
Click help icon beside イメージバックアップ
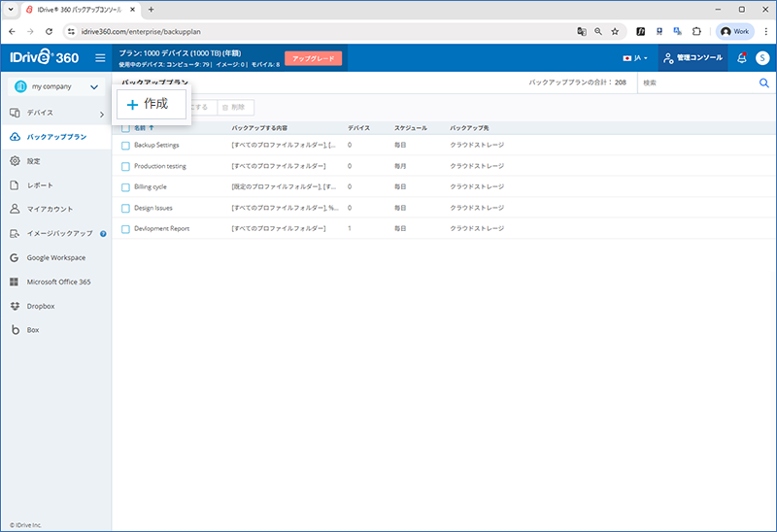(x=103, y=233)
